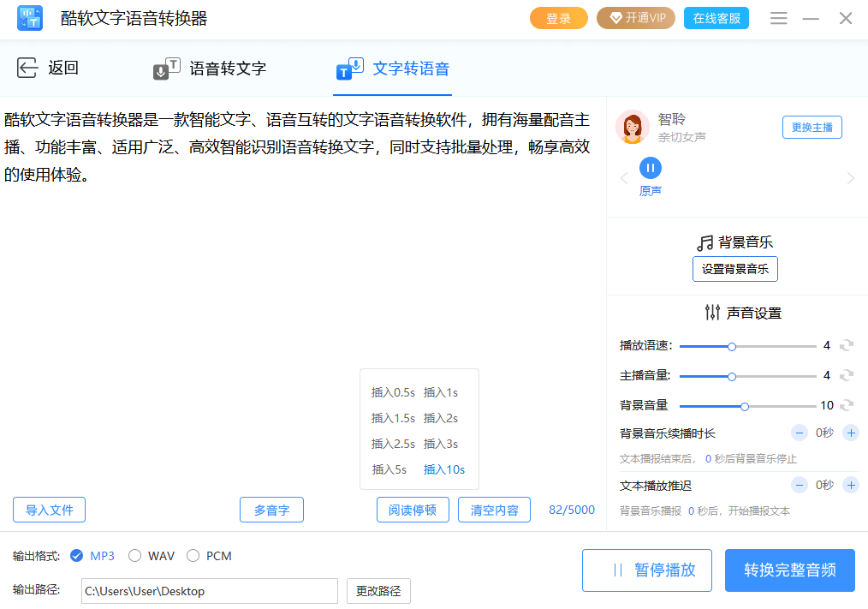868x609 pixels.
Task: Click 设置背景音乐 button
Action: [735, 269]
